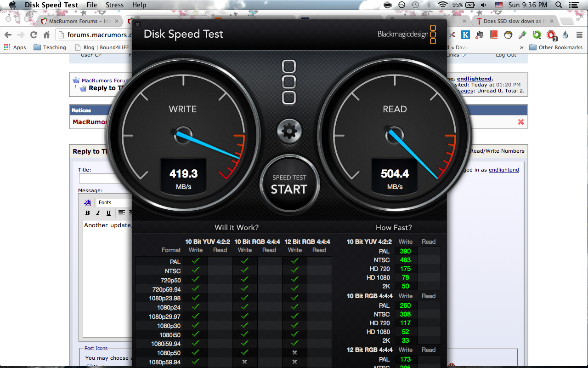588x368 pixels.
Task: Go to Chrome home page
Action: pyautogui.click(x=46, y=35)
